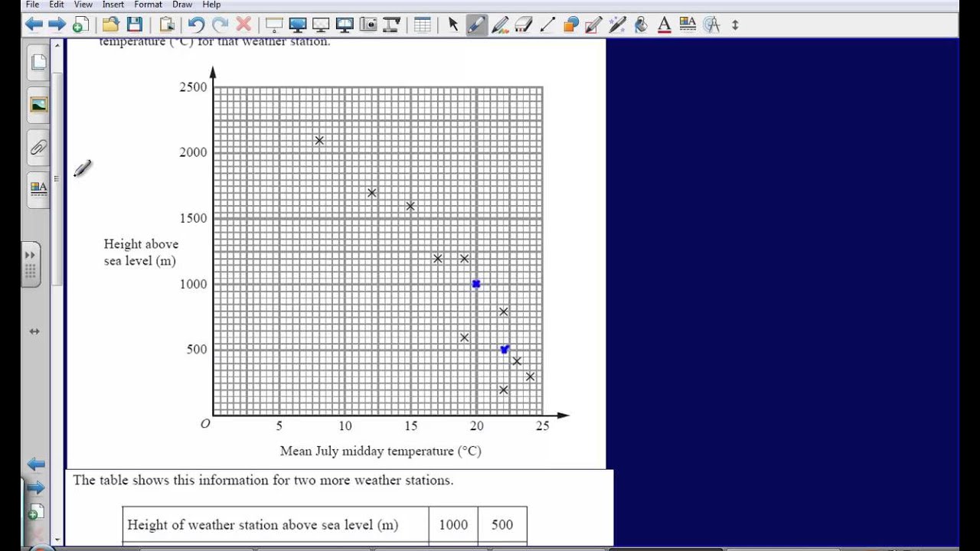
Task: Start the document camera tool
Action: point(392,24)
